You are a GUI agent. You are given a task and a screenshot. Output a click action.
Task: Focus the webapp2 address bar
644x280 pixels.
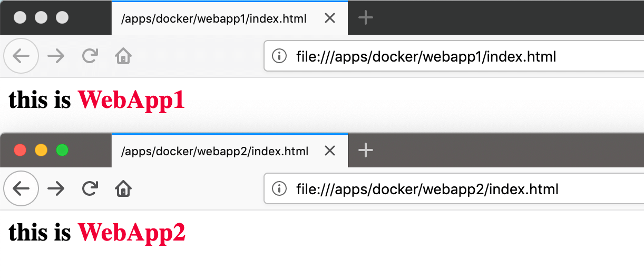[x=454, y=188]
